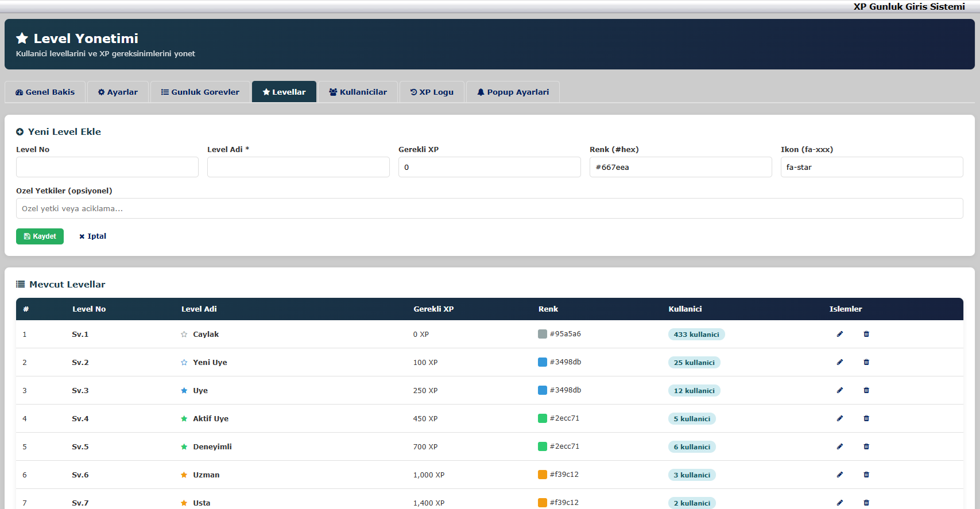Click the Iptal cancel button

coord(92,236)
